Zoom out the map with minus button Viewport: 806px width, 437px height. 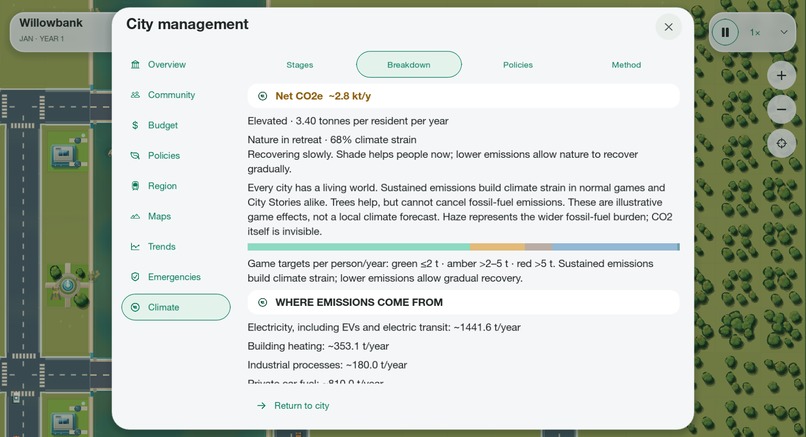pos(781,110)
